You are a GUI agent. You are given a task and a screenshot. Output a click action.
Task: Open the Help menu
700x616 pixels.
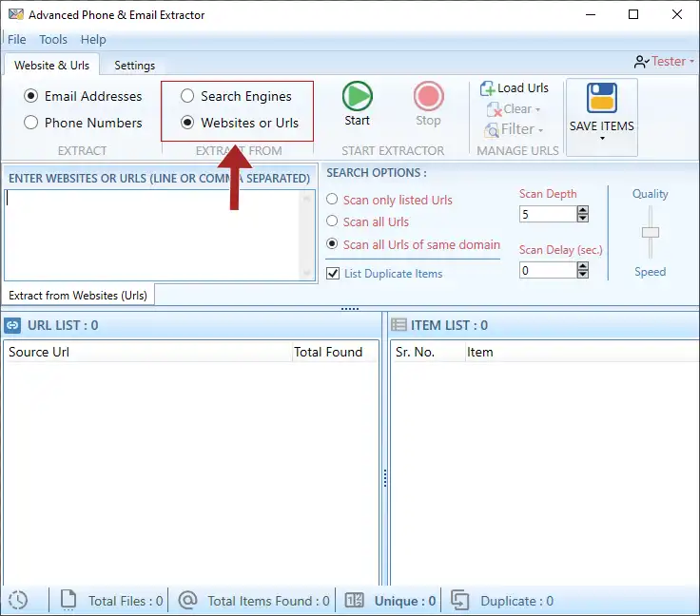pyautogui.click(x=93, y=39)
